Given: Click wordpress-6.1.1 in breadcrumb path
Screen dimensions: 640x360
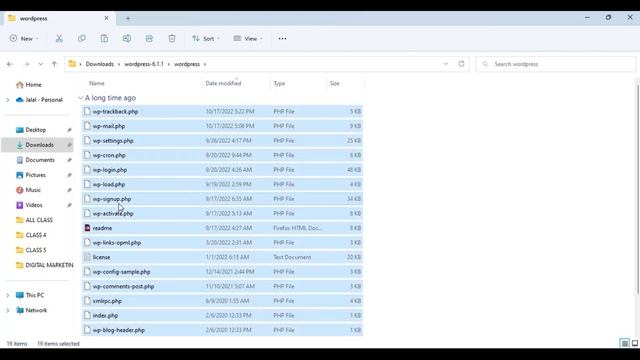Looking at the screenshot, I should [x=144, y=64].
